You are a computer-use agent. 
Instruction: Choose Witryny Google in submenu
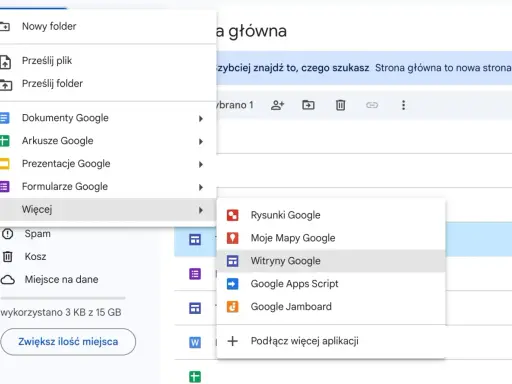coord(331,261)
